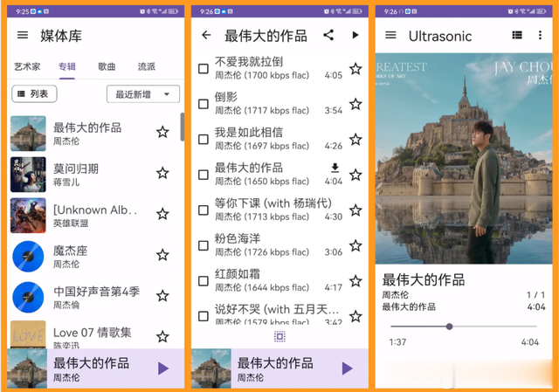The height and width of the screenshot is (392, 559).
Task: Star the song 说好不哭
Action: tap(355, 316)
